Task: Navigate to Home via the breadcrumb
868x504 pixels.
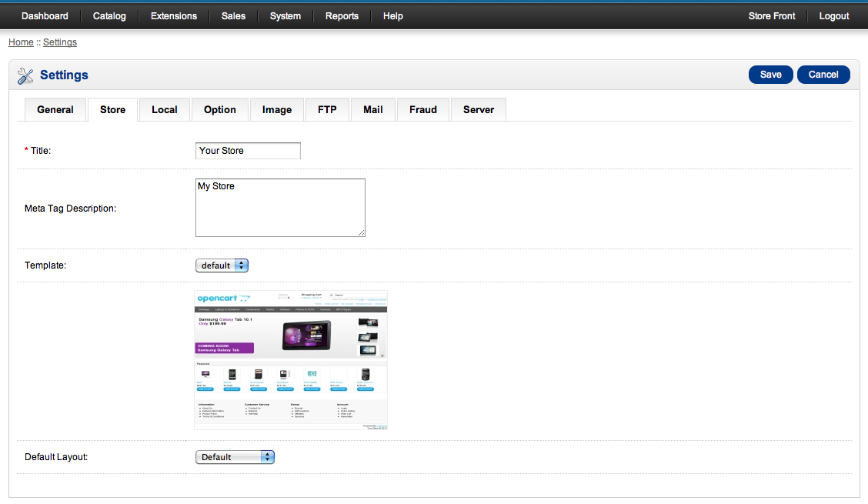Action: tap(21, 42)
